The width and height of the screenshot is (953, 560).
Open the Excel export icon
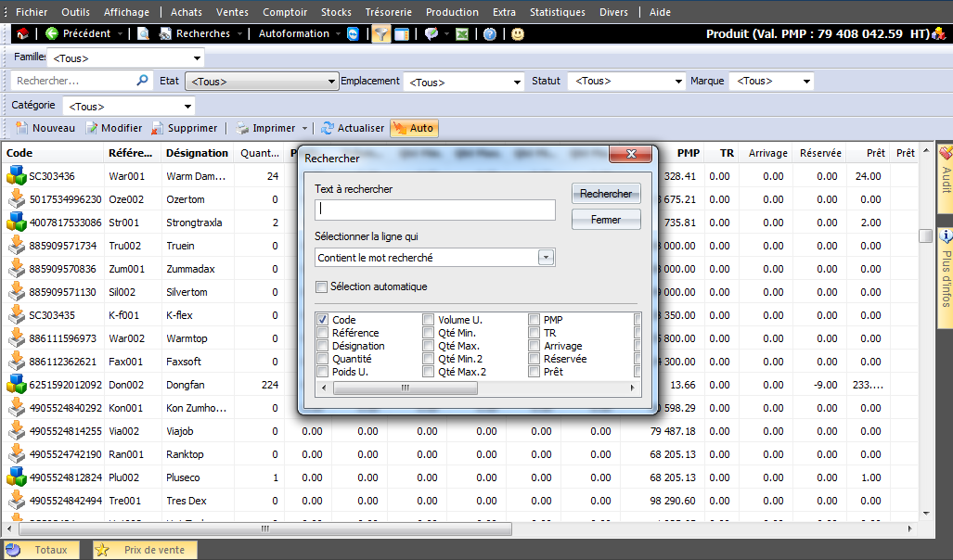click(x=461, y=34)
